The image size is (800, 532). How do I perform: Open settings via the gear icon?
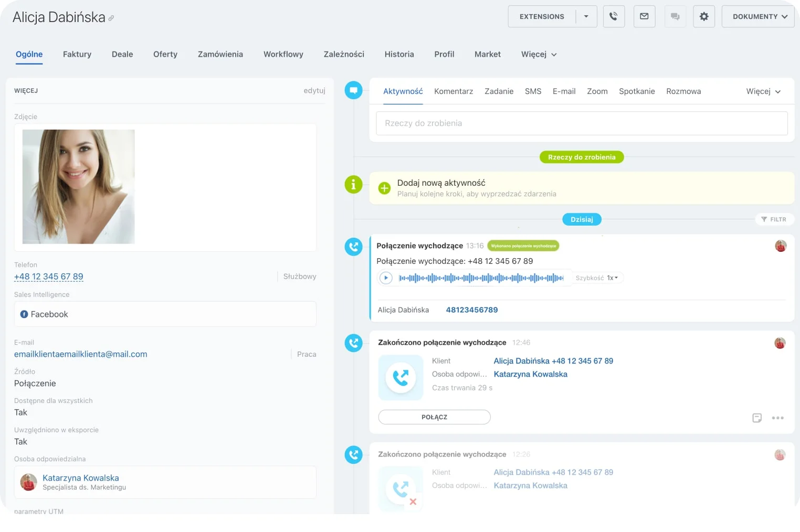pyautogui.click(x=704, y=16)
